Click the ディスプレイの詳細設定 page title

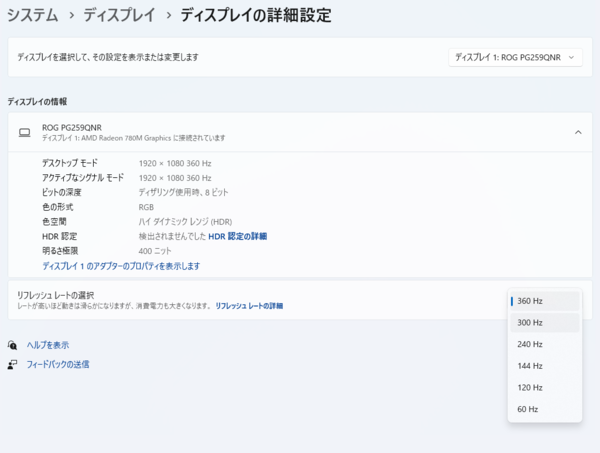tap(256, 15)
